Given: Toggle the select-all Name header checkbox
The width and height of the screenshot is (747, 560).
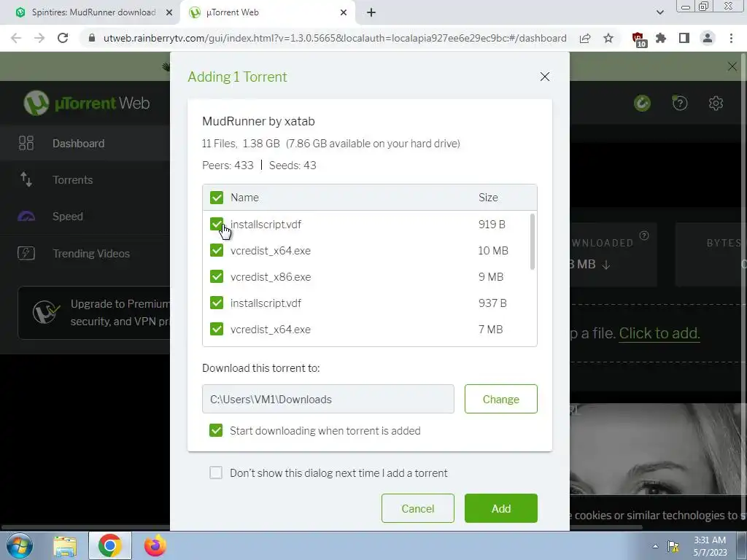Looking at the screenshot, I should click(x=216, y=198).
